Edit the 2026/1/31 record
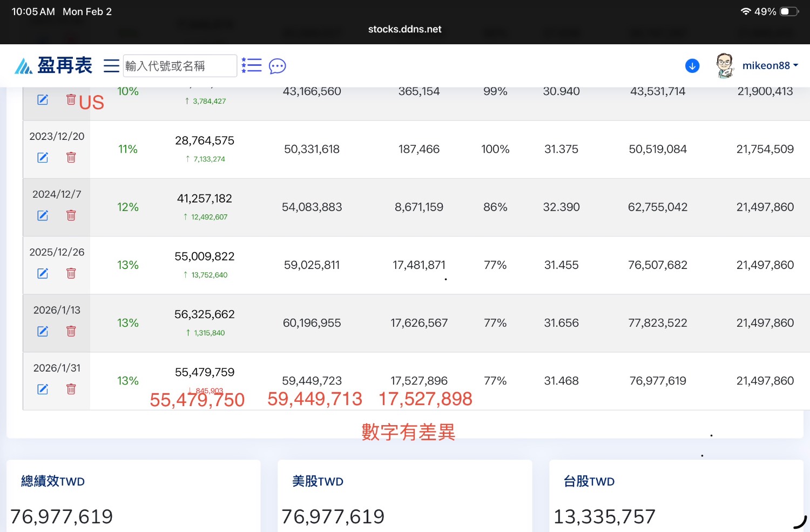The height and width of the screenshot is (532, 810). click(x=43, y=389)
